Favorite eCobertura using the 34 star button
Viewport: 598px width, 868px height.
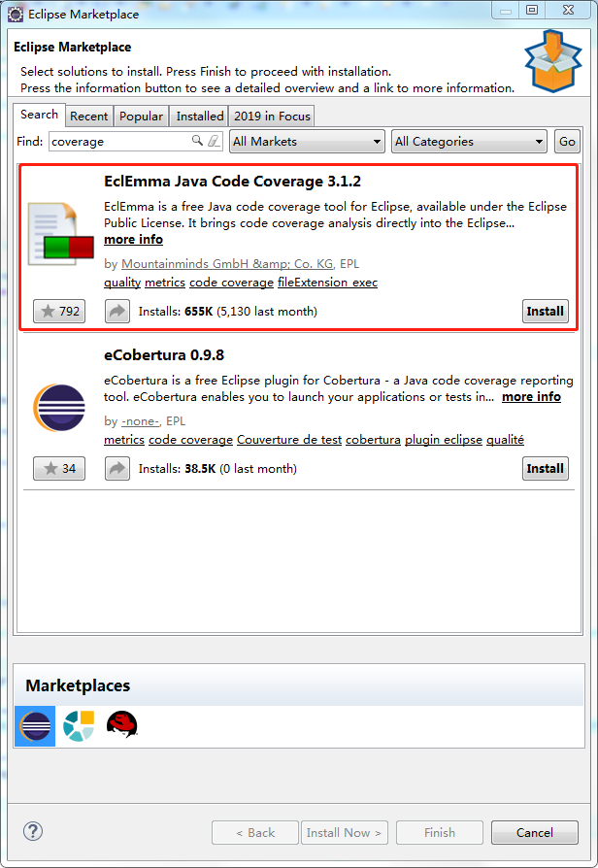[x=59, y=468]
